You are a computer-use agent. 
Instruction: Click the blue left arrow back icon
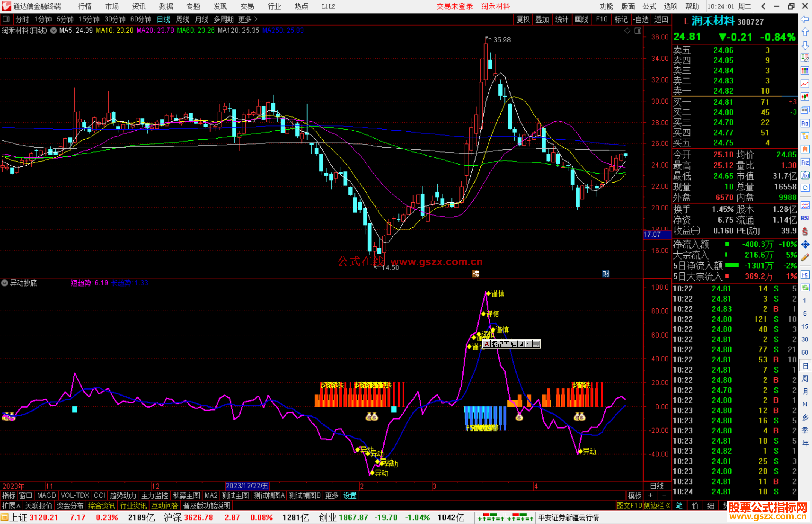(x=805, y=19)
